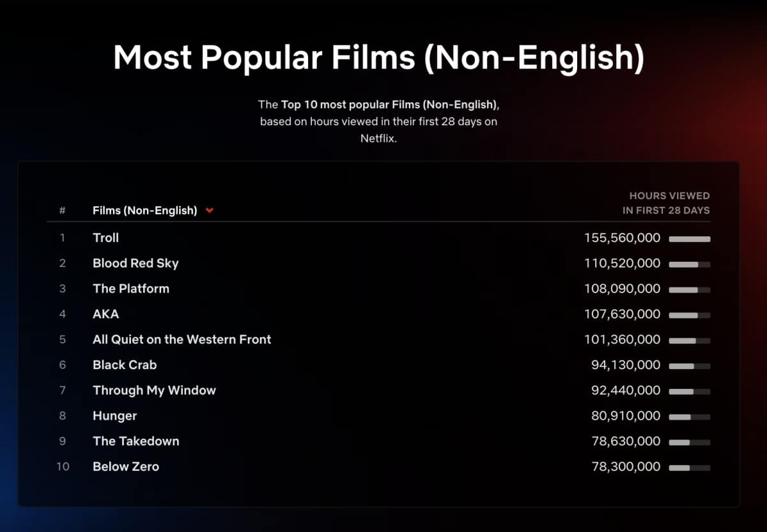Click the AKA film title
767x532 pixels.
105,314
